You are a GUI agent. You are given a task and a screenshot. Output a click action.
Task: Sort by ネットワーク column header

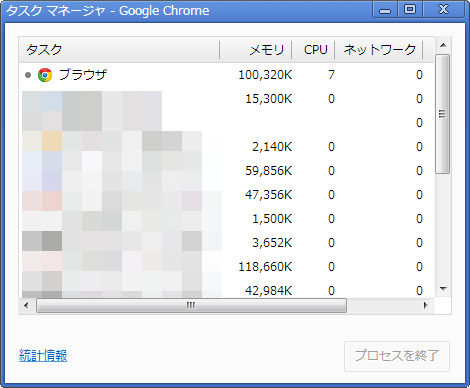point(379,50)
